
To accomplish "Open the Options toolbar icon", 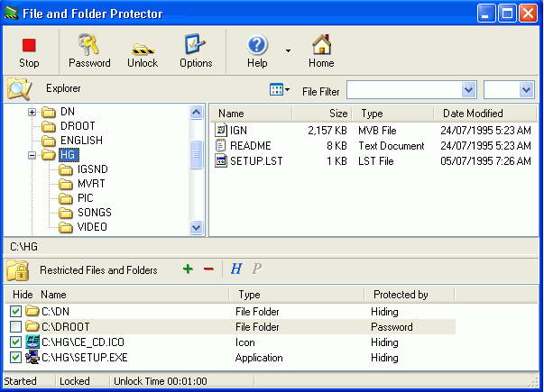I will coord(196,45).
